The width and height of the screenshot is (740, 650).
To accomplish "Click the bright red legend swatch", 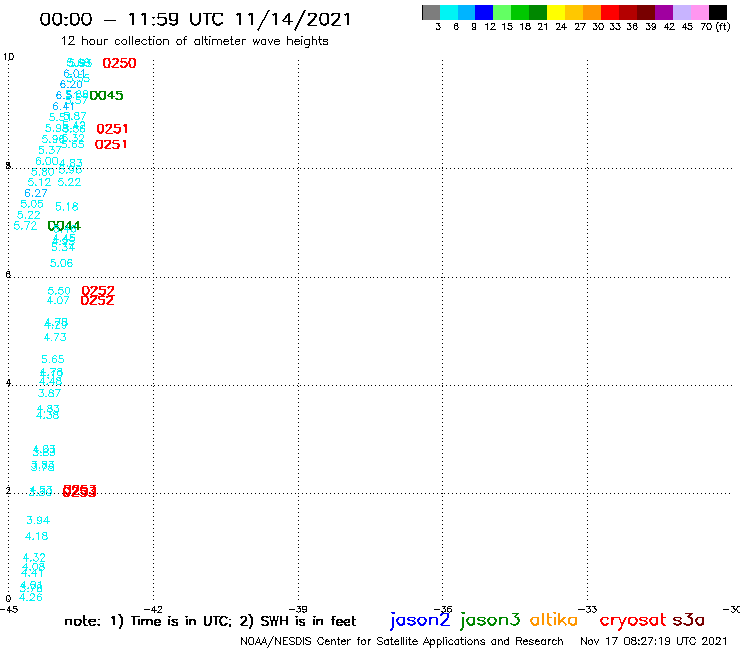I will (610, 12).
